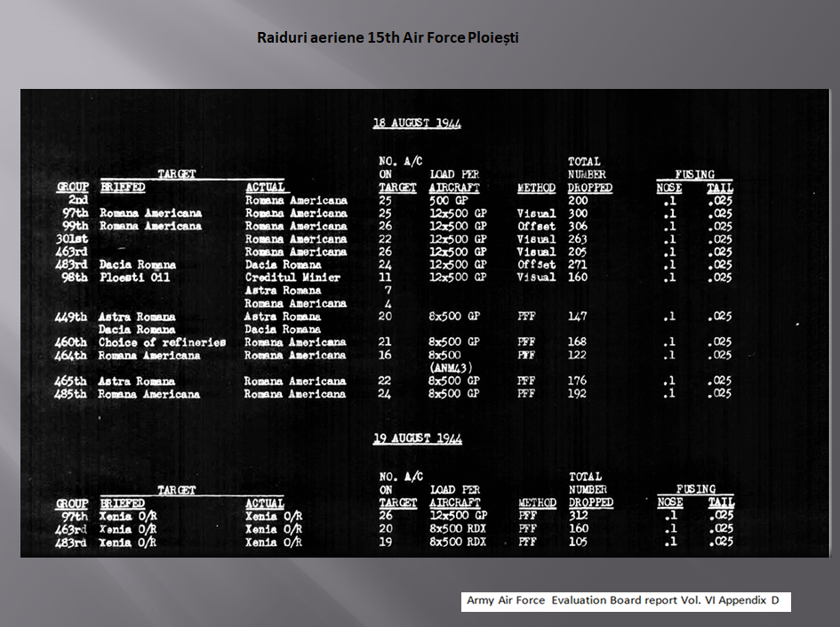840x627 pixels.
Task: Select total dropped value "205"
Action: (578, 252)
